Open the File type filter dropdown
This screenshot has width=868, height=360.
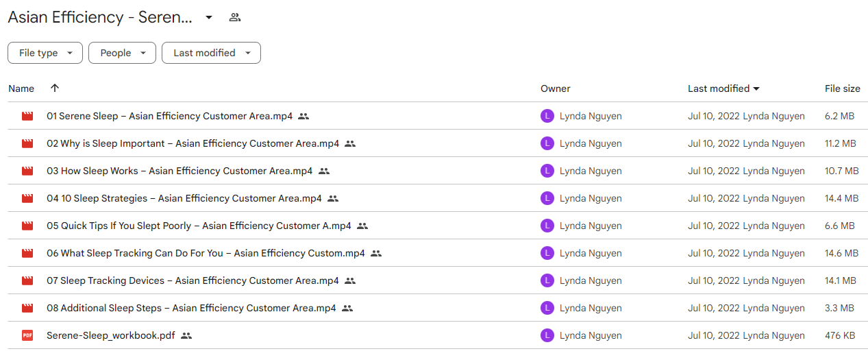tap(45, 53)
